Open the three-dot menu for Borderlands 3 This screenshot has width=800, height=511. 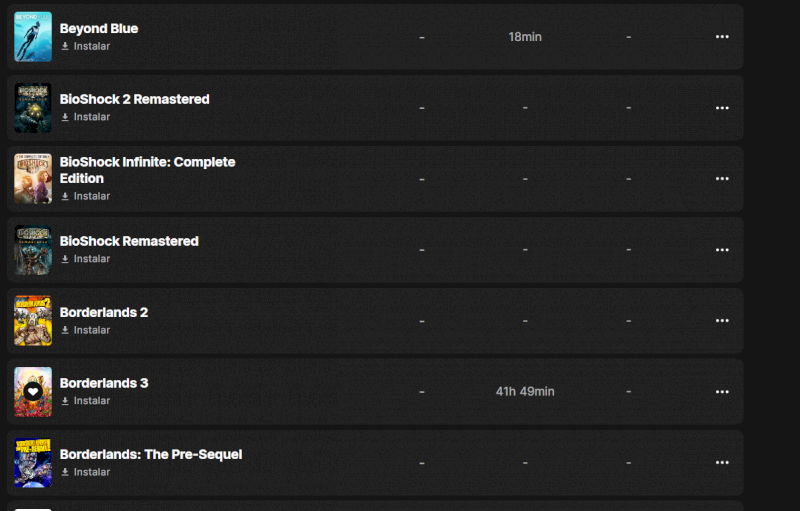click(x=722, y=392)
